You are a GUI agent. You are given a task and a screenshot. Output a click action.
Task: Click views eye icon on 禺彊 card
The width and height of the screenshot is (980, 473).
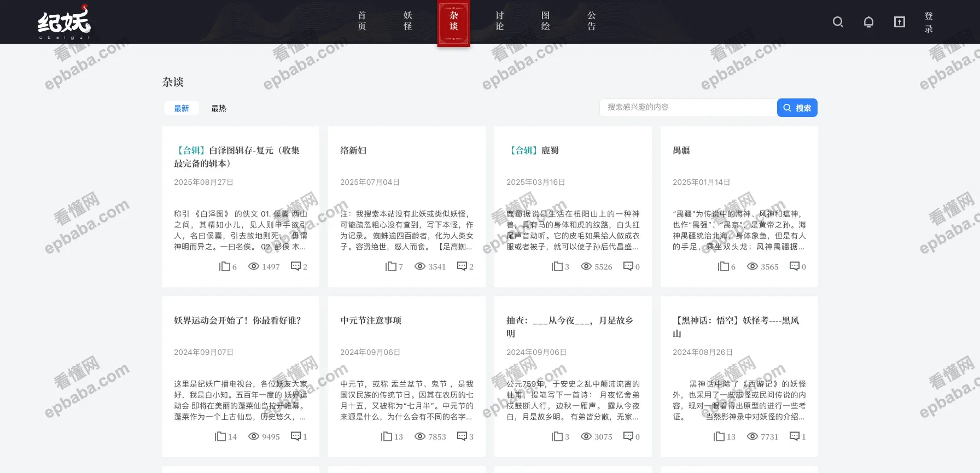[x=752, y=266]
